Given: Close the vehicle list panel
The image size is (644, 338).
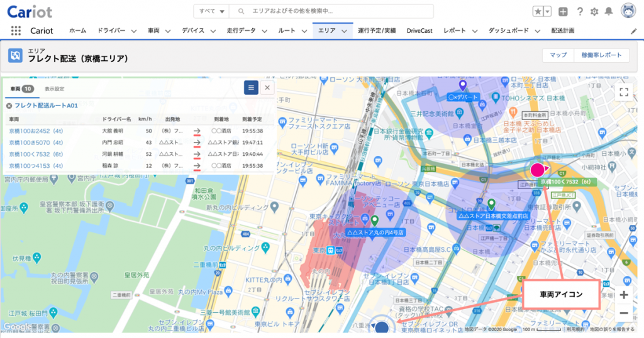Looking at the screenshot, I should tap(267, 87).
